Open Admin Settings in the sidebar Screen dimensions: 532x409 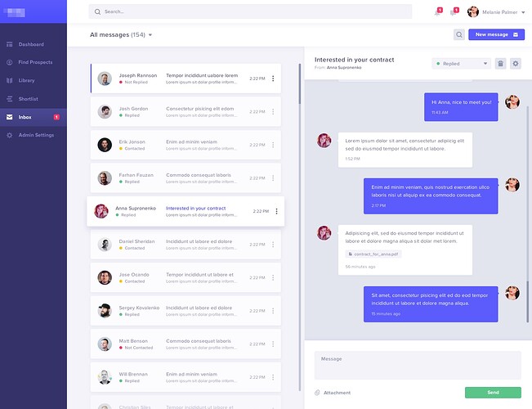point(34,135)
